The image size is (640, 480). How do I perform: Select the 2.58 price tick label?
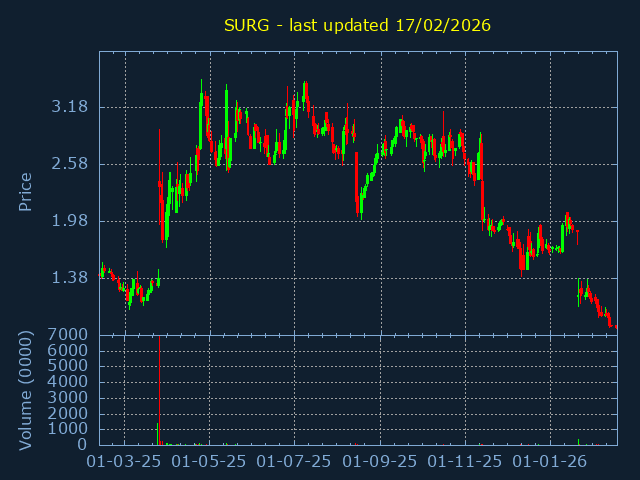click(70, 164)
